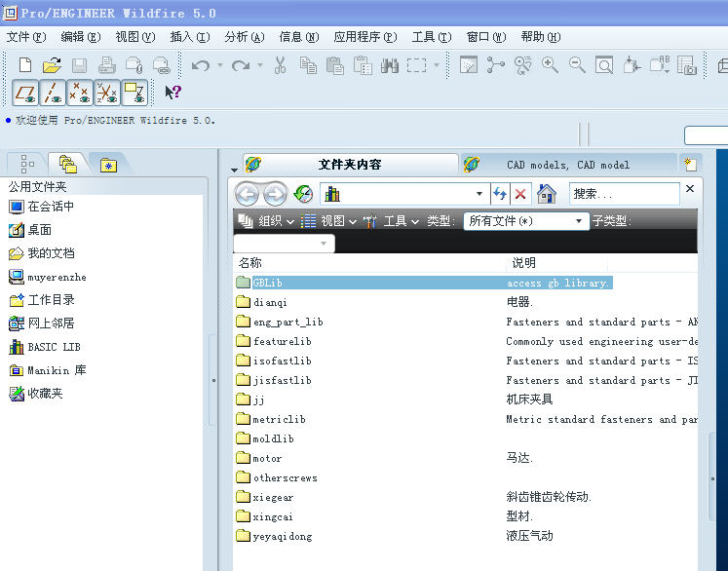Click the Refresh icon in browser bar
The height and width of the screenshot is (571, 728).
coord(304,194)
